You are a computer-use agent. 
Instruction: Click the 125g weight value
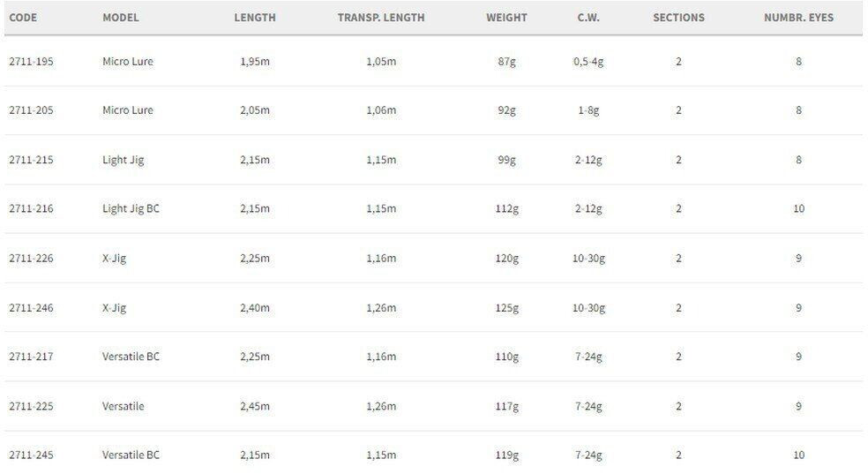pyautogui.click(x=506, y=308)
